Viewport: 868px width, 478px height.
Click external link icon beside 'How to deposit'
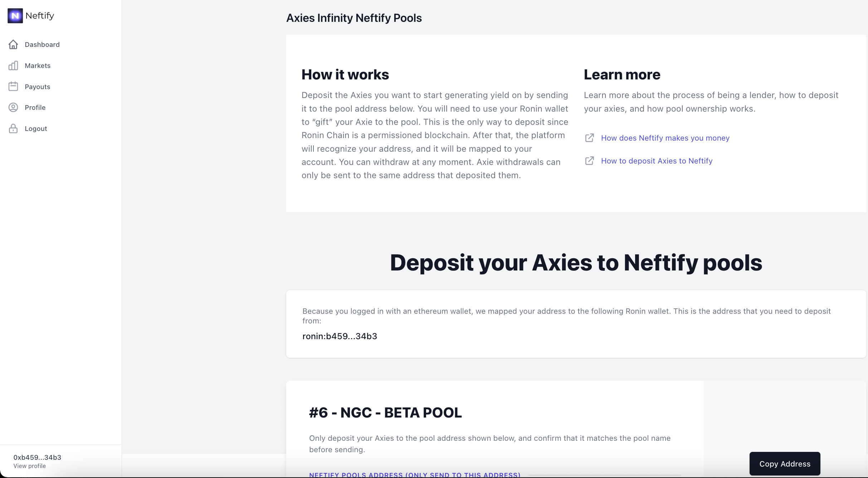(x=589, y=161)
